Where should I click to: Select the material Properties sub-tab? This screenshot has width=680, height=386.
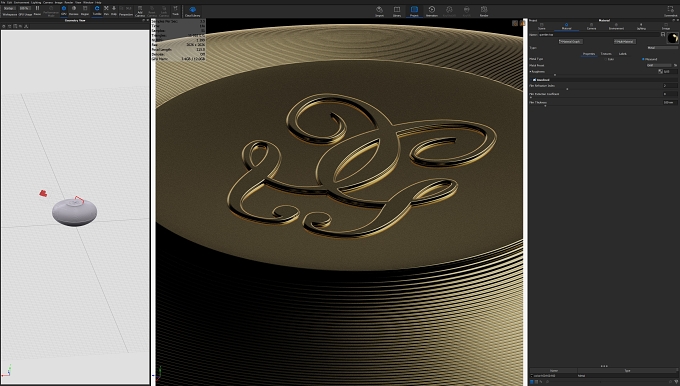(x=589, y=54)
